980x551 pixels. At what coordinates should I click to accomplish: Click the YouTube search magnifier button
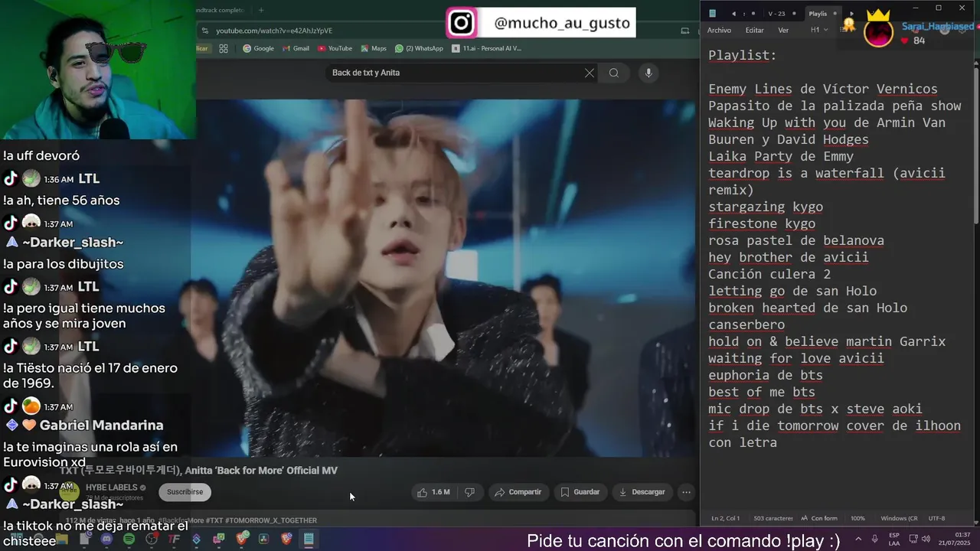[x=614, y=73]
